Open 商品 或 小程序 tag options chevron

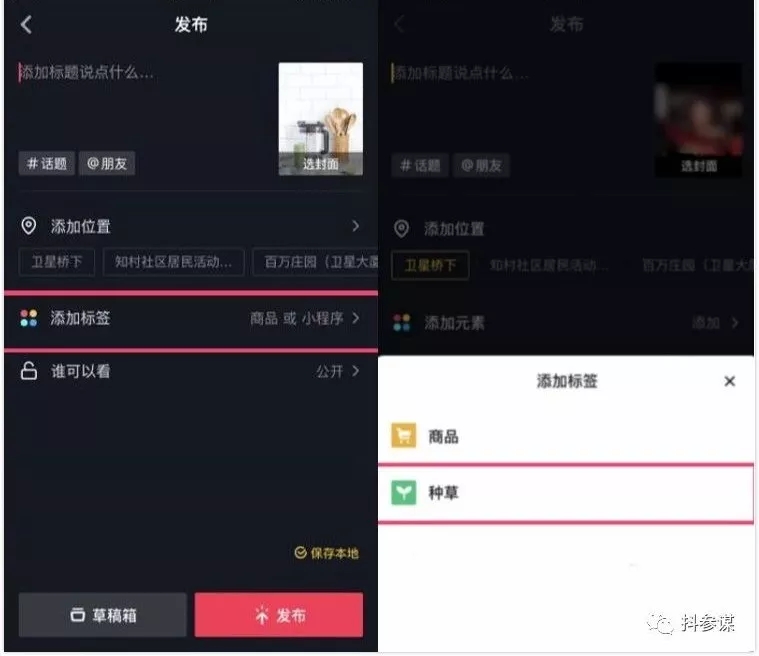point(356,318)
